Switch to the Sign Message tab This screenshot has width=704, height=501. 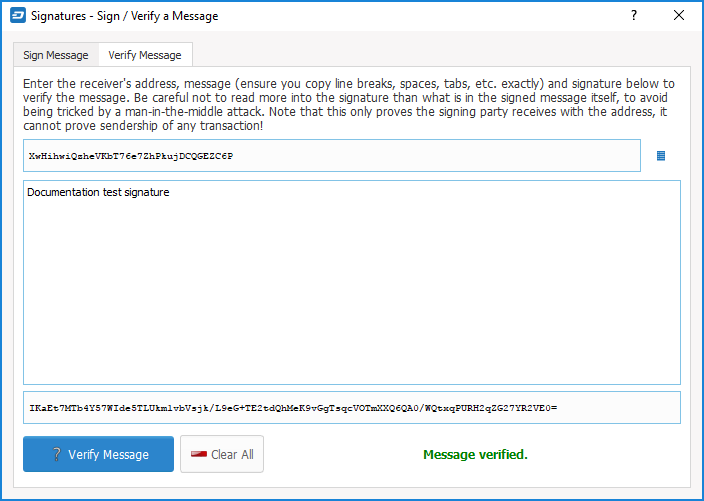(x=56, y=55)
